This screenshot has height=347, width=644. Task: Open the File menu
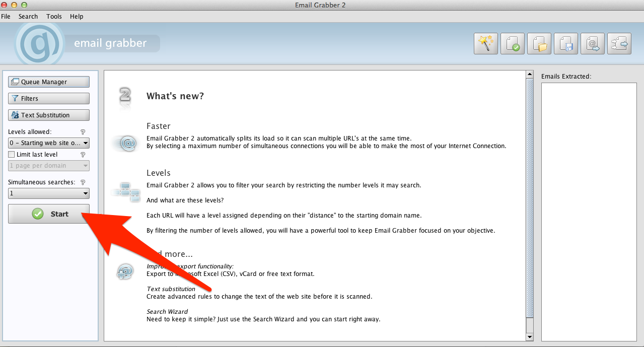coord(6,16)
